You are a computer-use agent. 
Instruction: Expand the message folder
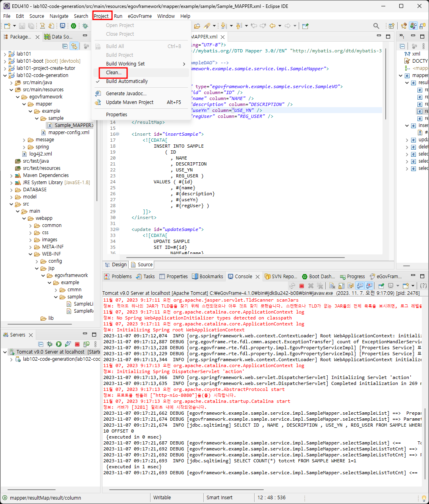(x=24, y=140)
